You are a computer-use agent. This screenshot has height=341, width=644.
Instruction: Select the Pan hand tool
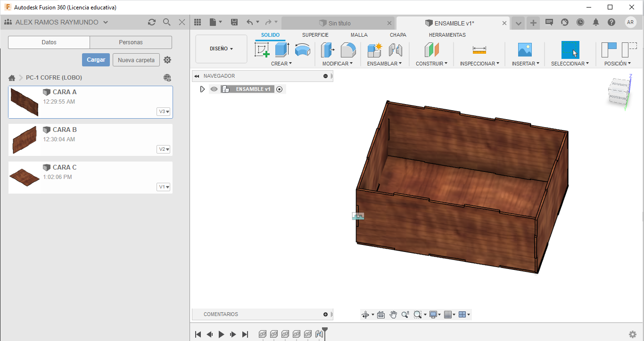393,315
